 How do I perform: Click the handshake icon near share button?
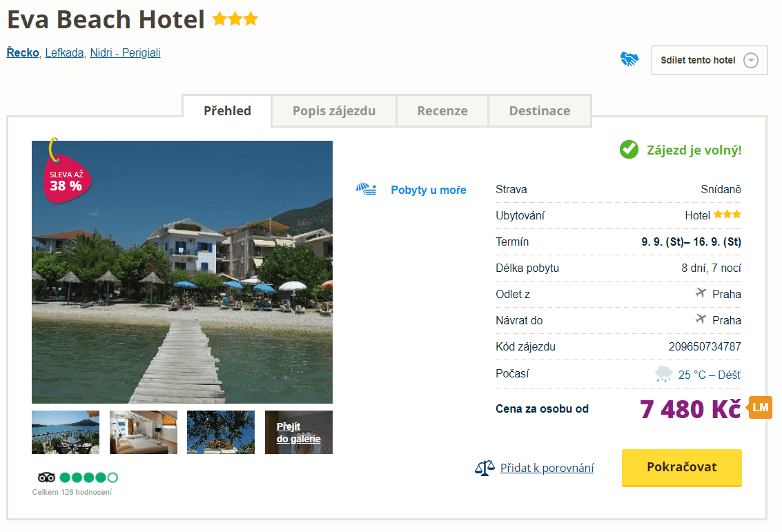click(x=629, y=59)
